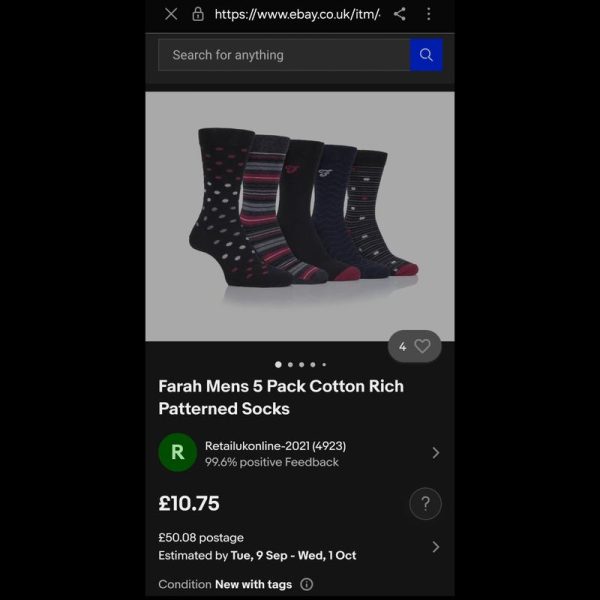Close the browser tab with X icon
The image size is (600, 600).
point(171,15)
